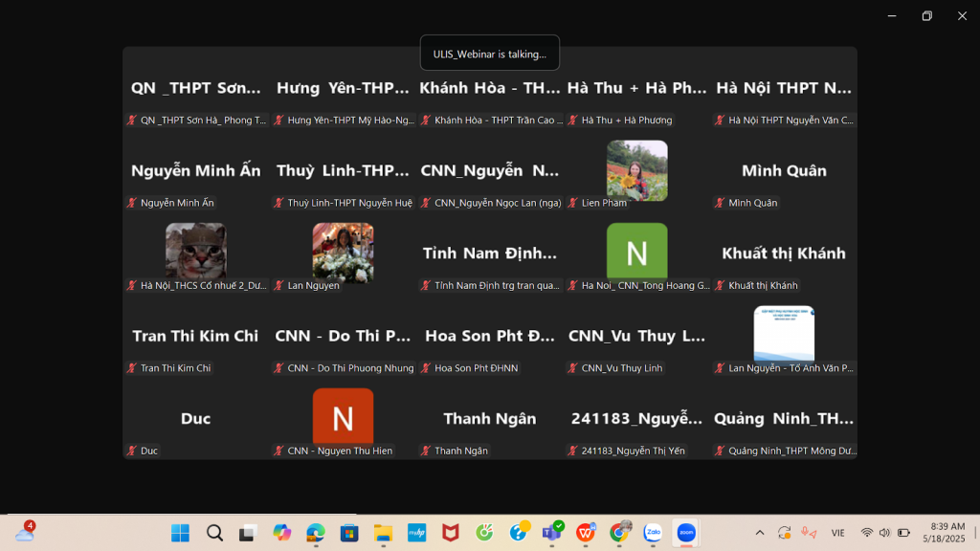Click the muted mic icon beside Thanh Ngân

(426, 451)
